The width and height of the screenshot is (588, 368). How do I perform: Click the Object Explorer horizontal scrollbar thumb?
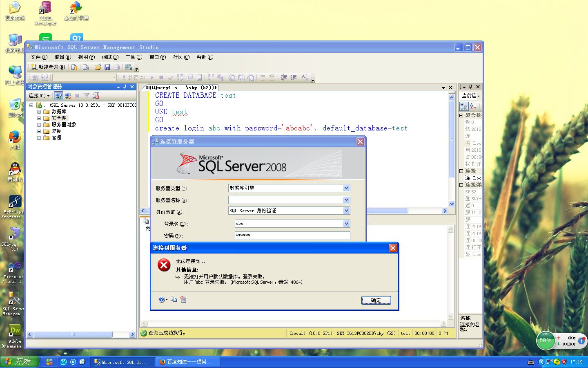pyautogui.click(x=73, y=334)
